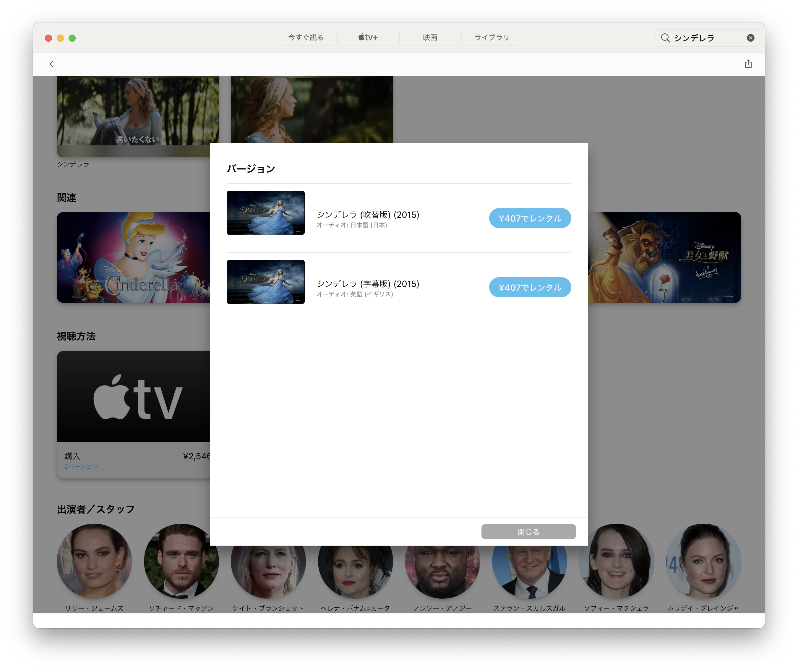Click the share icon in the toolbar

tap(748, 64)
